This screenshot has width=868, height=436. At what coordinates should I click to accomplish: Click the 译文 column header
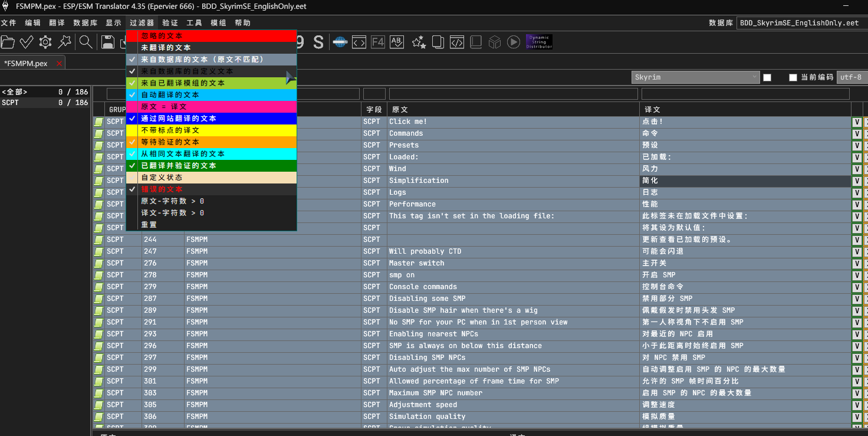[745, 109]
